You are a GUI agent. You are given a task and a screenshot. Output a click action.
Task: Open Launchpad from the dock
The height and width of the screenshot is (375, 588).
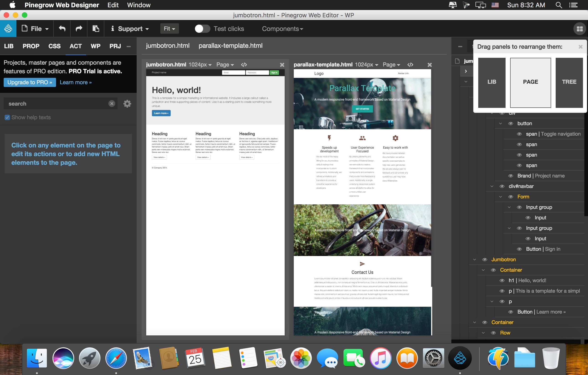pyautogui.click(x=90, y=358)
